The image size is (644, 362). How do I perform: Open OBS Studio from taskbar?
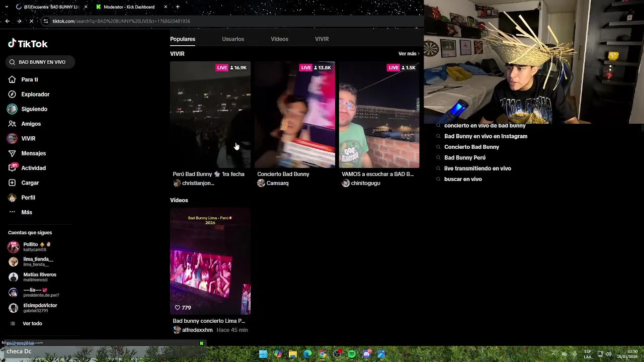coord(337,354)
